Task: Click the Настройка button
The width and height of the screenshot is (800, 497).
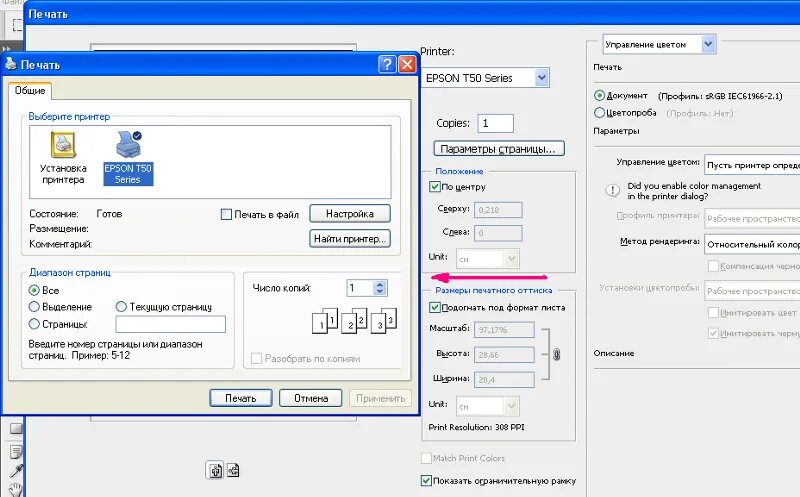Action: (350, 214)
